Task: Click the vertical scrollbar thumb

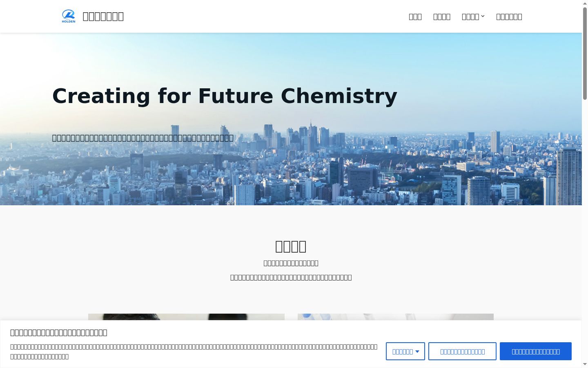Action: click(x=585, y=53)
